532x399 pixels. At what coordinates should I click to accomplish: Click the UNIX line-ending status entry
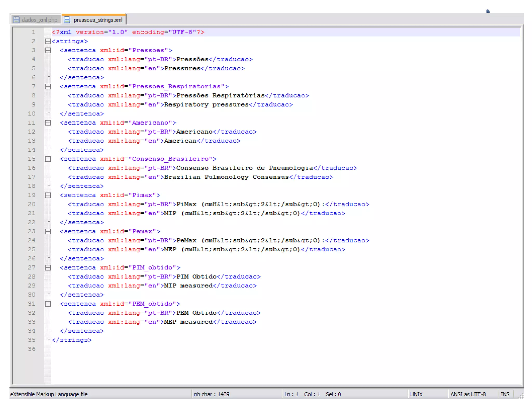coord(416,394)
